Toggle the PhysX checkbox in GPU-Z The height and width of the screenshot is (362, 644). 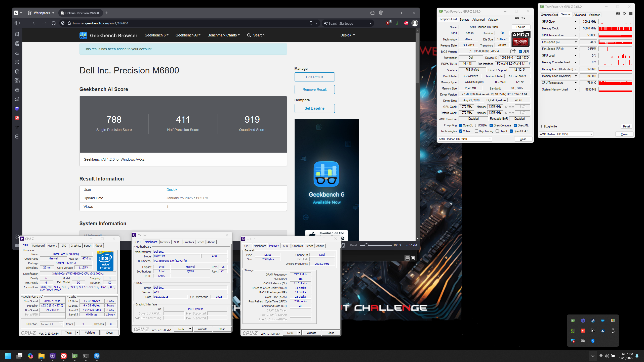point(497,131)
